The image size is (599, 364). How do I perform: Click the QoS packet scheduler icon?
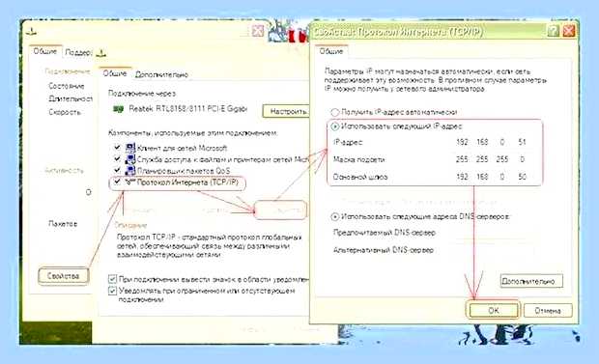[130, 170]
